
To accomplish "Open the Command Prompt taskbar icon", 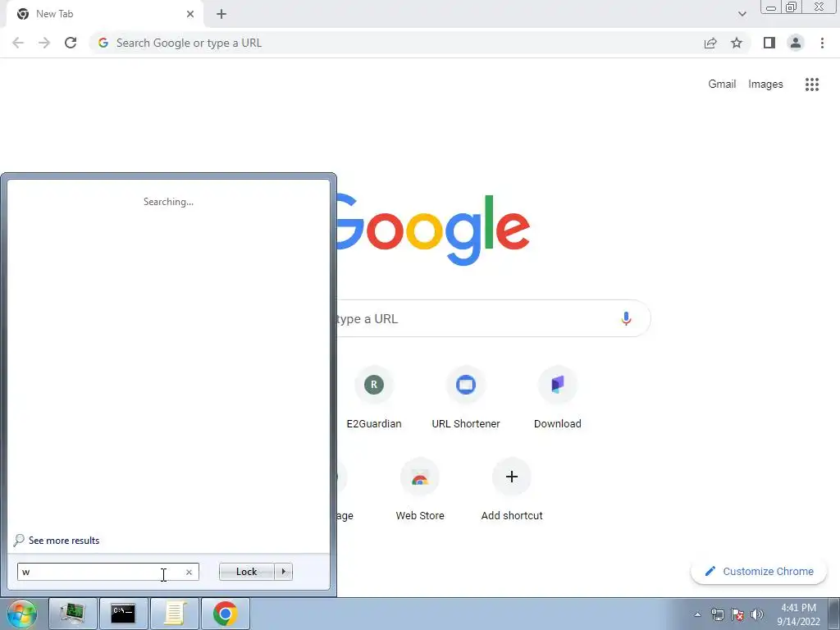I will [x=123, y=614].
